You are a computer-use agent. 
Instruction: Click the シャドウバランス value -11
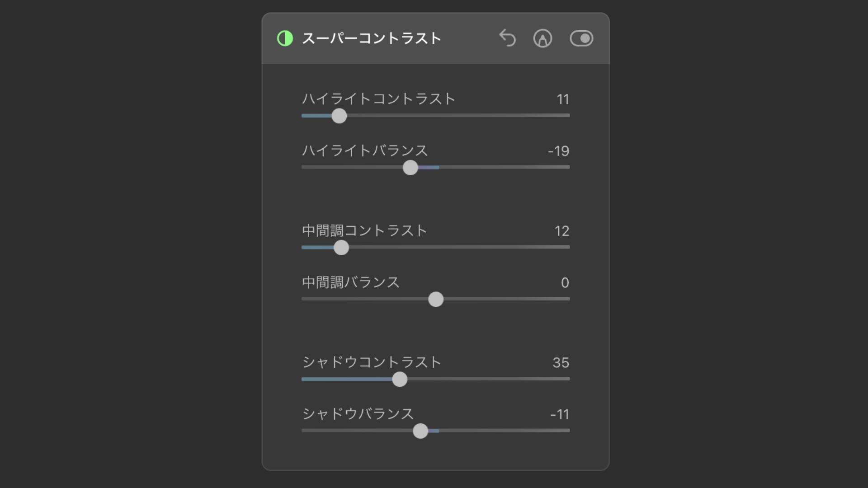point(559,414)
